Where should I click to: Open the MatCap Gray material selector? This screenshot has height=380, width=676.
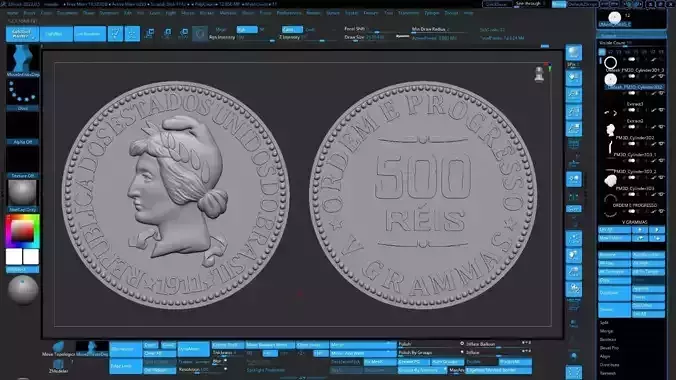(x=23, y=196)
